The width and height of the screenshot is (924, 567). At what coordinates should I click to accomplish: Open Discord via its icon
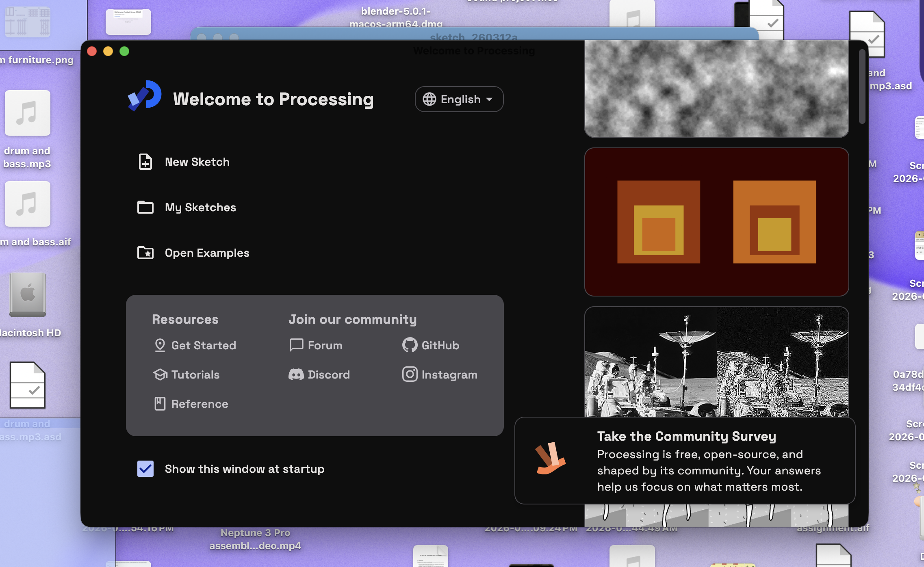297,374
